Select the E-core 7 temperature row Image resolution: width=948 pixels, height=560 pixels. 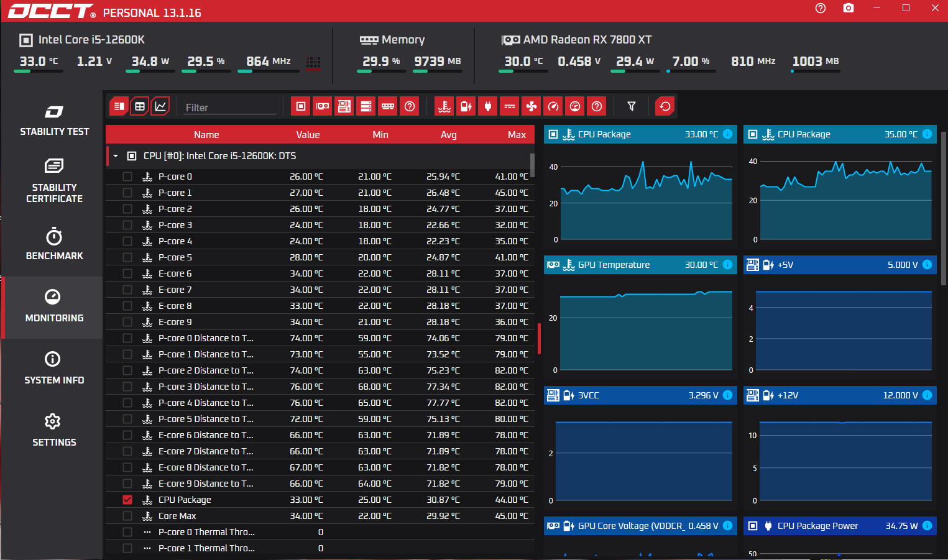tap(320, 290)
